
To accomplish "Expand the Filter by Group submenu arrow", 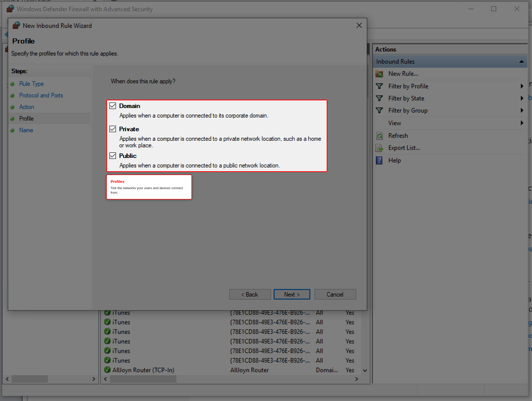I will click(x=522, y=110).
